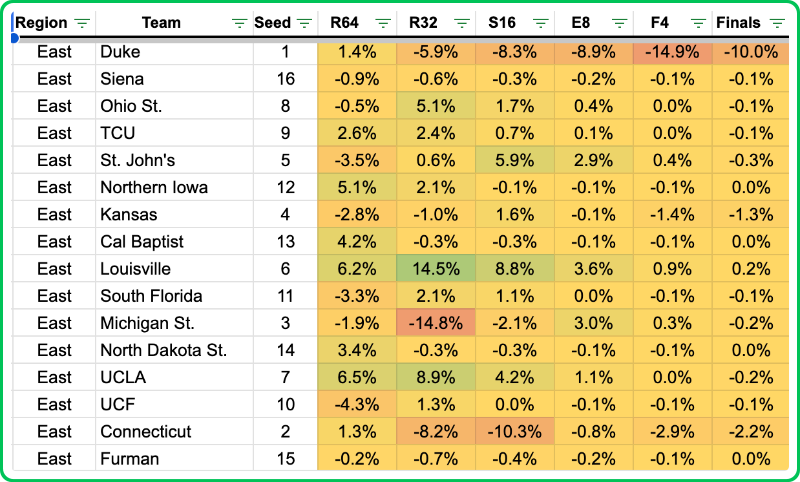800x482 pixels.
Task: Click the blue table corner handle
Action: pos(14,38)
